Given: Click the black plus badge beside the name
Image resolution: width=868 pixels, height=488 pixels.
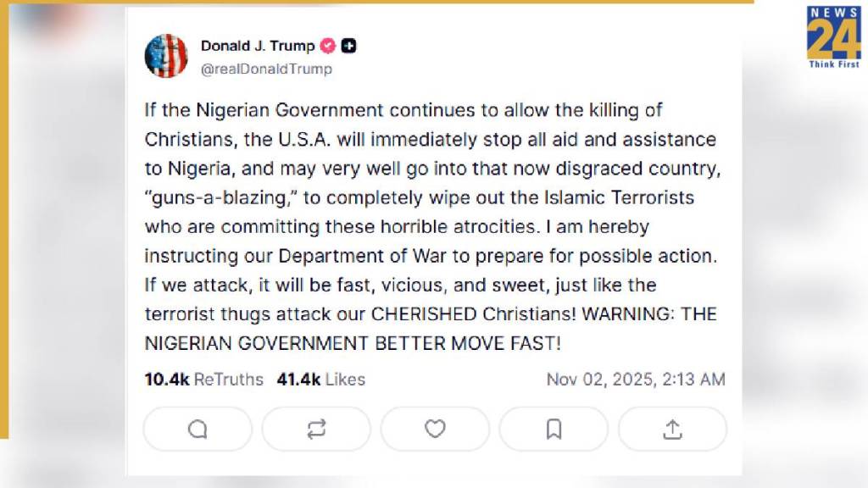Looking at the screenshot, I should pos(348,47).
